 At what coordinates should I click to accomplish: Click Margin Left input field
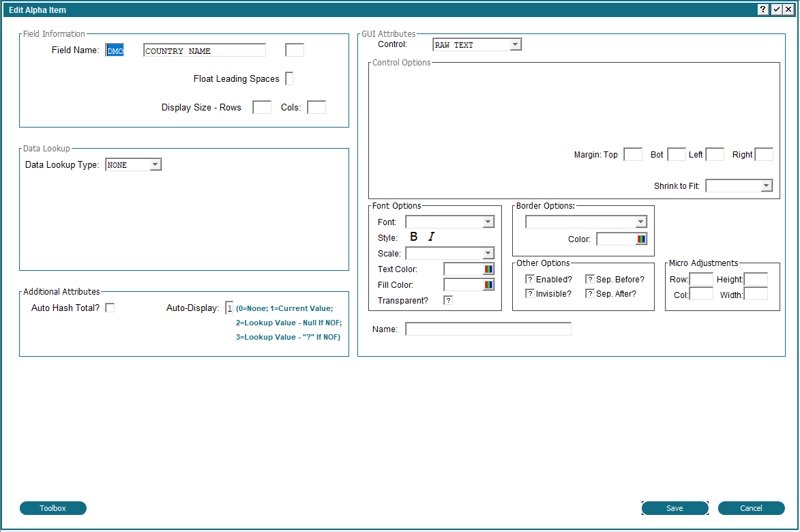pos(715,154)
